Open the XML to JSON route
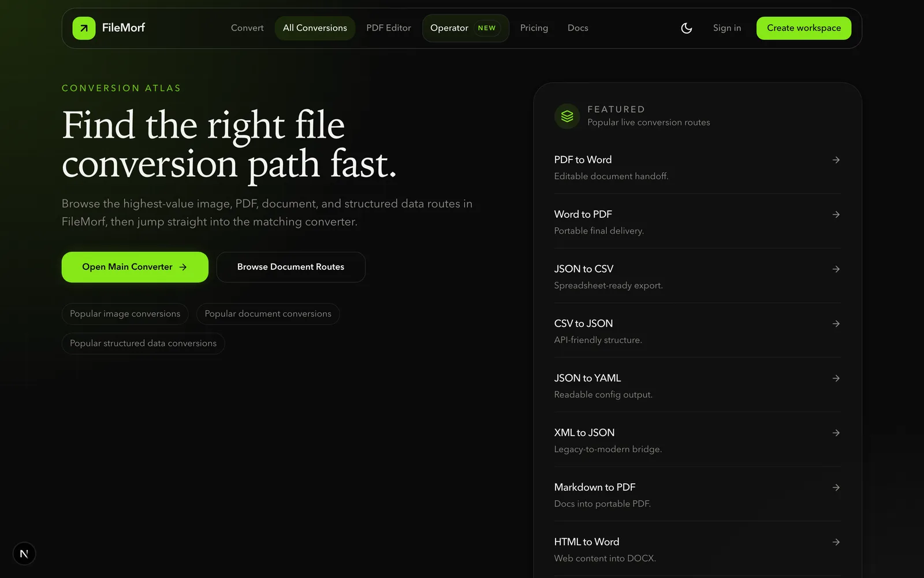 [697, 440]
